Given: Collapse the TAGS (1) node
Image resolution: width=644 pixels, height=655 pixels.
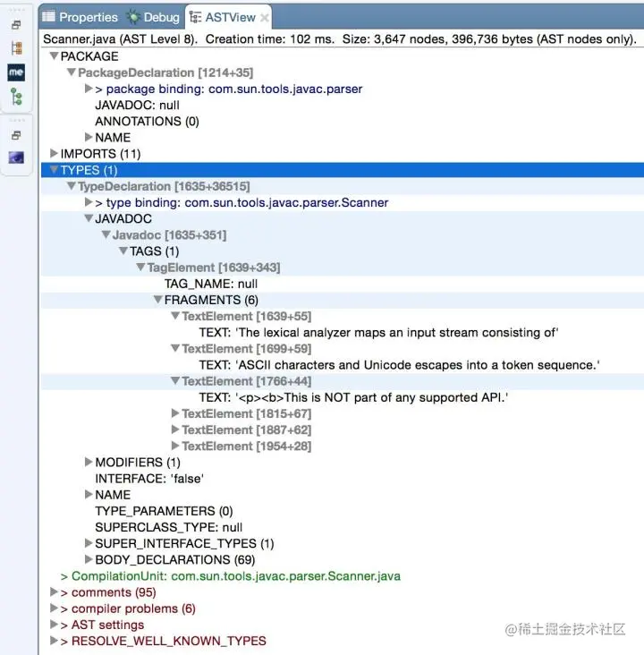Looking at the screenshot, I should click(123, 251).
